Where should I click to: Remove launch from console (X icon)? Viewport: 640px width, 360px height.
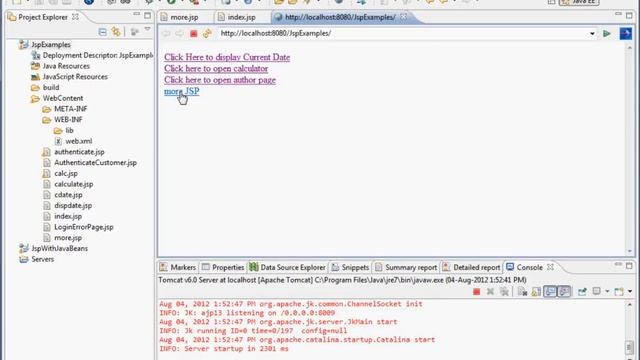coord(490,291)
